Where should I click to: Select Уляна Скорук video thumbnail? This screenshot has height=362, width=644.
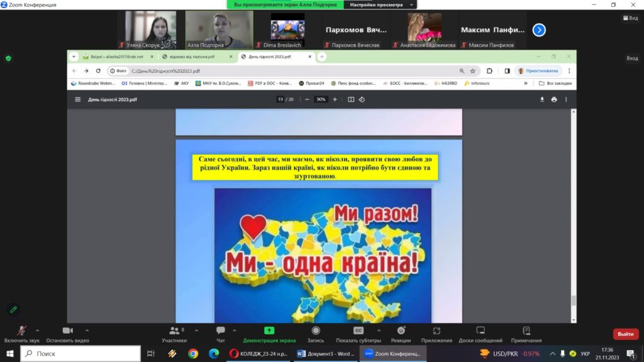click(151, 30)
